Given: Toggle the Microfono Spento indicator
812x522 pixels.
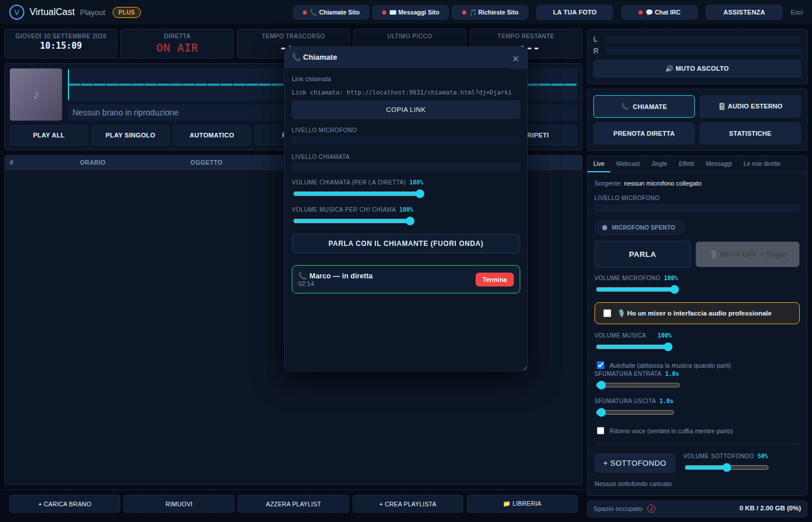Looking at the screenshot, I should [x=639, y=227].
